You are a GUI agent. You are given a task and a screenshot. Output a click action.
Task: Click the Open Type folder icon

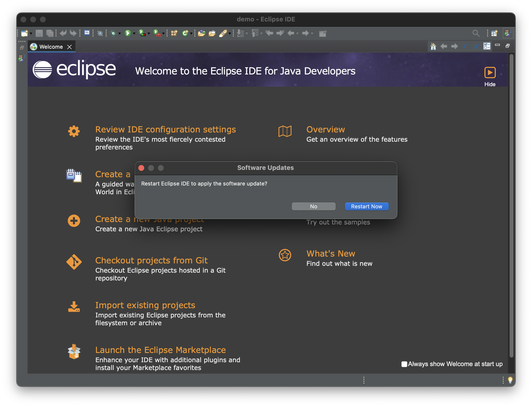pos(201,33)
